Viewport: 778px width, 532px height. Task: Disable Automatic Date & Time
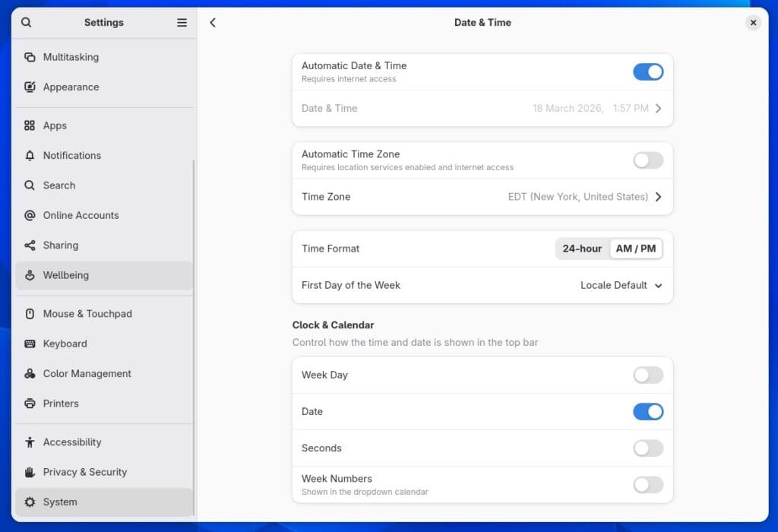[x=647, y=71]
